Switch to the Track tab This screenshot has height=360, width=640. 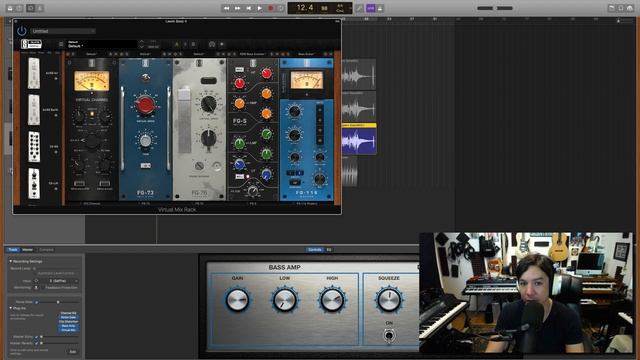tap(13, 249)
